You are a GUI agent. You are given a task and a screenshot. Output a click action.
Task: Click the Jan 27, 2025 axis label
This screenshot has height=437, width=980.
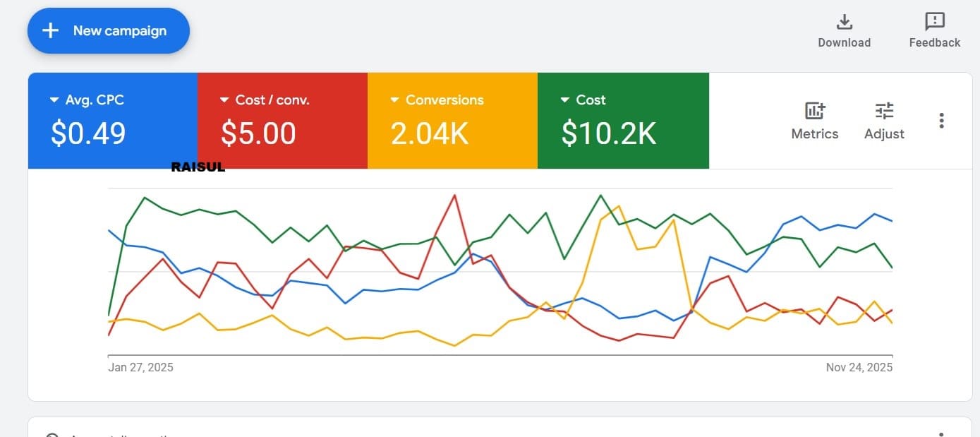pyautogui.click(x=140, y=367)
